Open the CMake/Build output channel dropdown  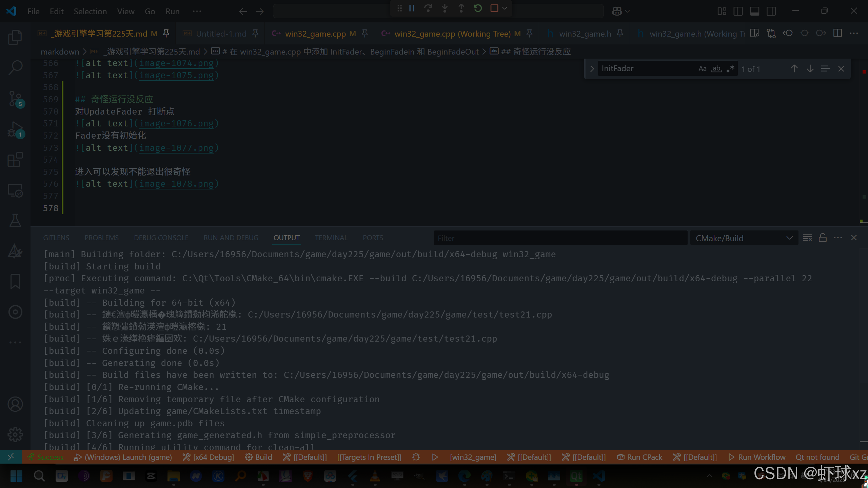[744, 238]
